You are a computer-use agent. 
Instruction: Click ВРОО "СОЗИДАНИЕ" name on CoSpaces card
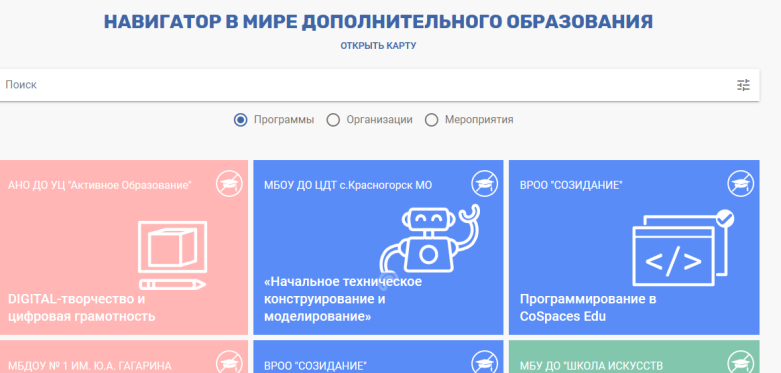click(571, 185)
